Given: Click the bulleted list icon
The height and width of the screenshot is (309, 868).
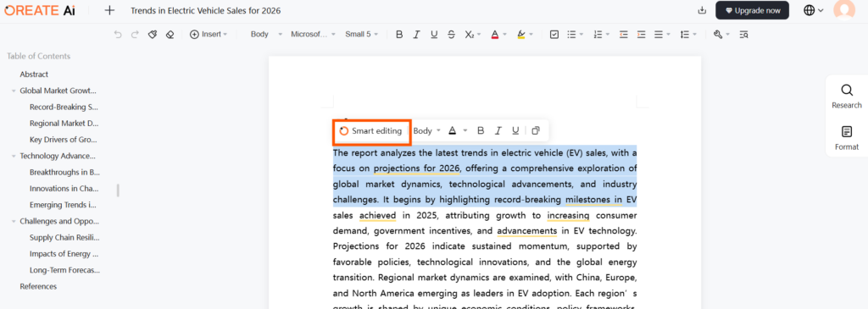Looking at the screenshot, I should (572, 34).
